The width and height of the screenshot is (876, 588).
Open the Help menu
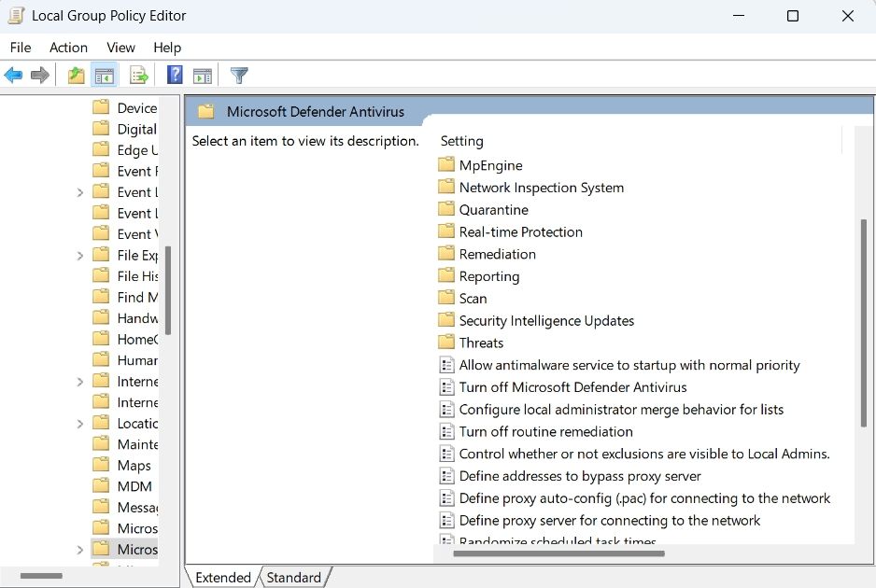point(167,48)
